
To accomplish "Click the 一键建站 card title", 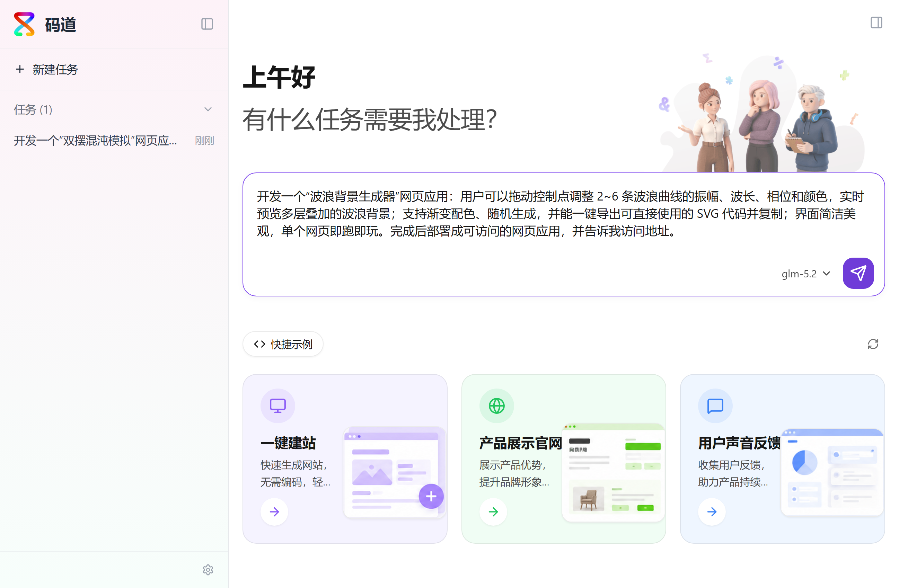I will [288, 443].
